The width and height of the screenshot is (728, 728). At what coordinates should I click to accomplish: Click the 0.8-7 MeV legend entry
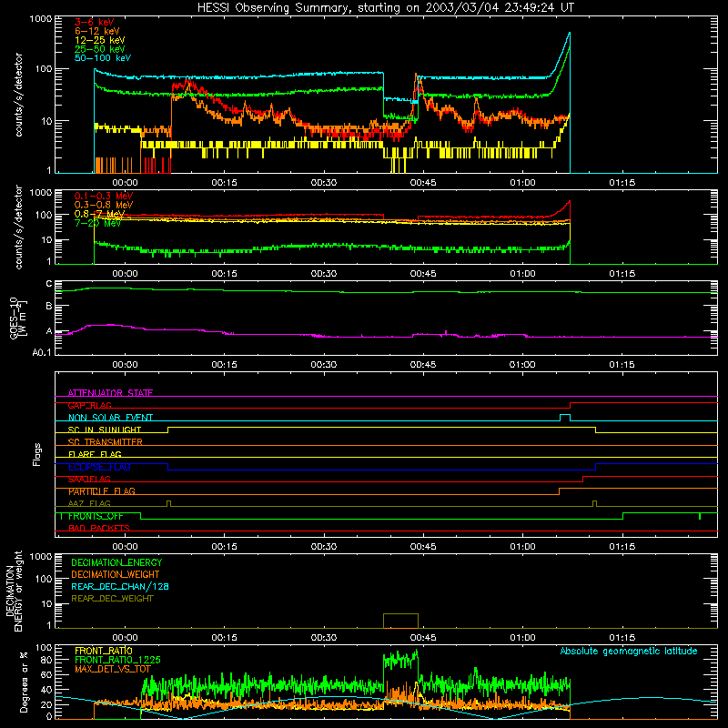coord(99,214)
